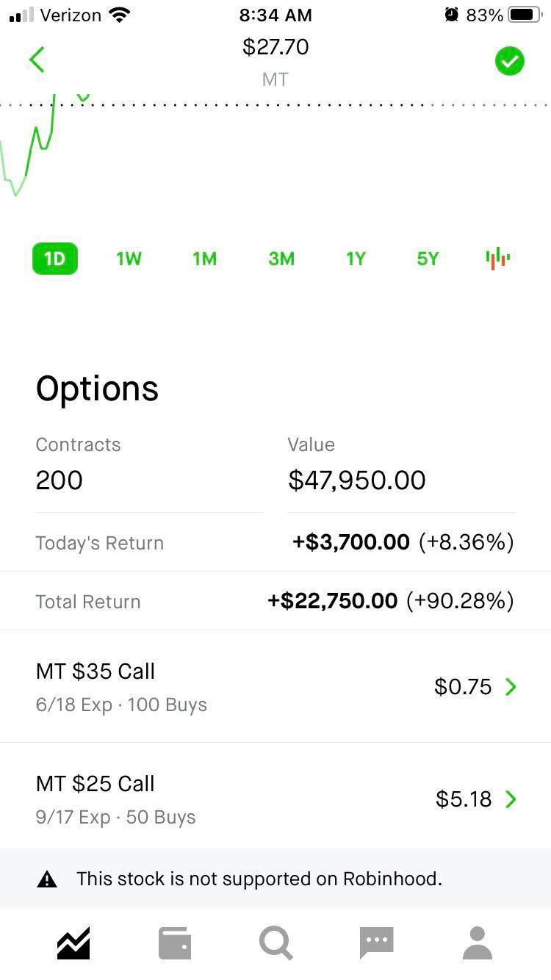Tap the green back arrow
The width and height of the screenshot is (551, 980).
pos(37,60)
